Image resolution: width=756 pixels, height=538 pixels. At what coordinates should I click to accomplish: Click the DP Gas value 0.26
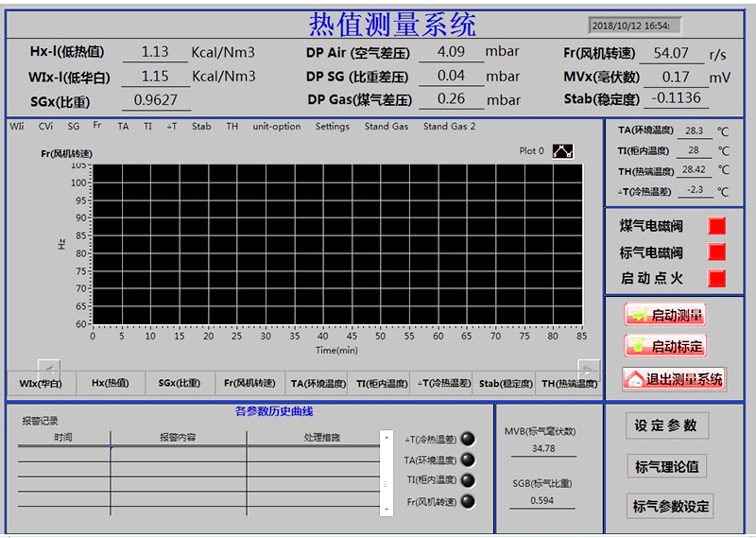coord(452,99)
